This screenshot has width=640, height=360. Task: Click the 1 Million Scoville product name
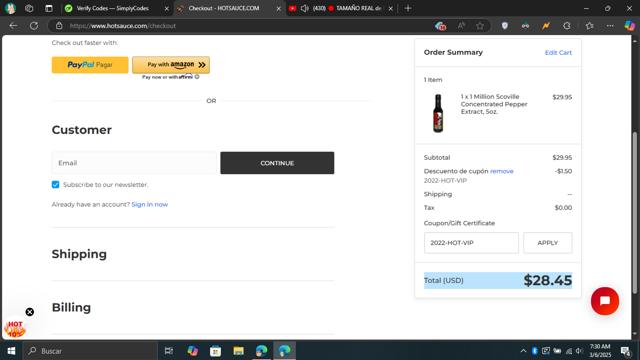[x=494, y=104]
